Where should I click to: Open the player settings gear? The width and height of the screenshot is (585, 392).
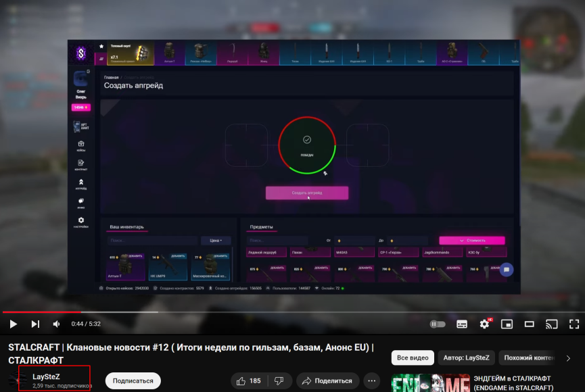tap(484, 324)
